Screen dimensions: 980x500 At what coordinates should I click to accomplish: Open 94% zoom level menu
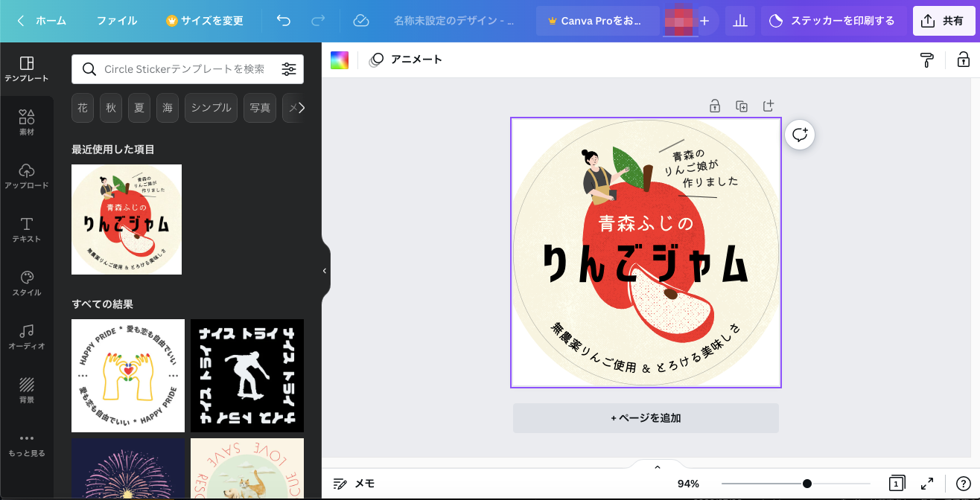[688, 484]
